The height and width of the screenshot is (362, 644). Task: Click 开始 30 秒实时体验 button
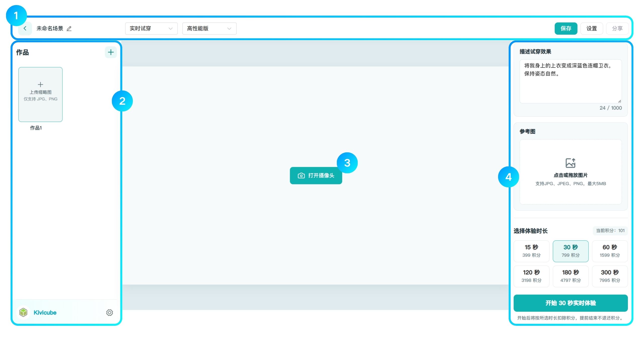[571, 303]
